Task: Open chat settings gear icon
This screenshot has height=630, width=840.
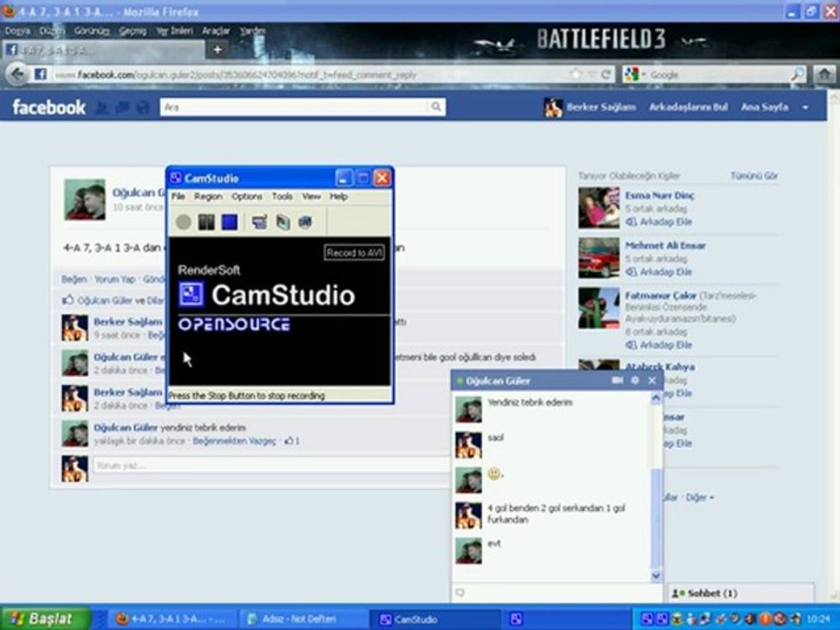Action: point(635,381)
